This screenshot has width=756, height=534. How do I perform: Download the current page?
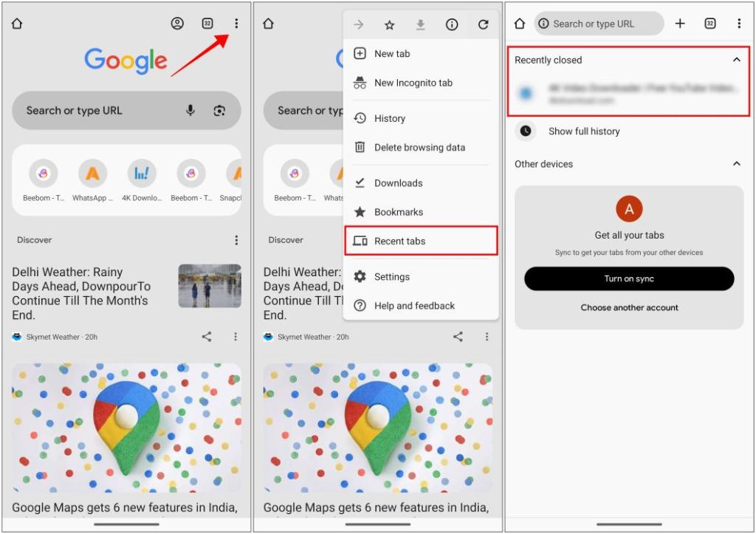(x=420, y=24)
